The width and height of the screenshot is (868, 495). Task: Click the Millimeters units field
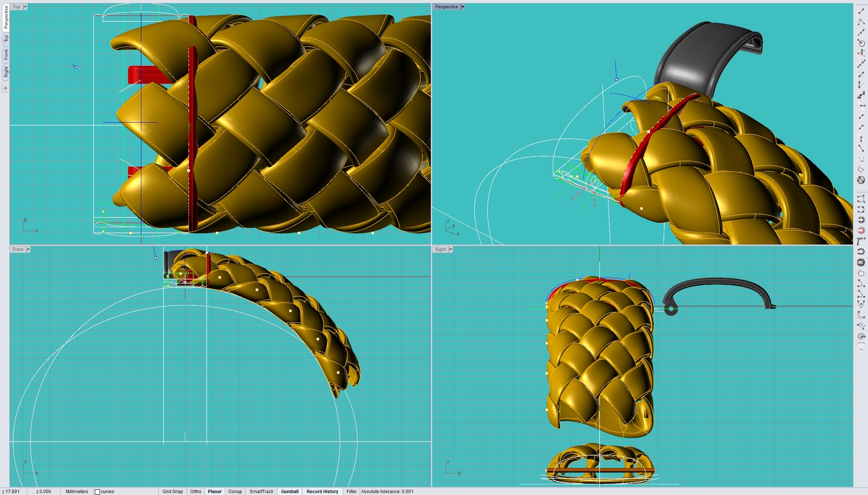(x=77, y=491)
